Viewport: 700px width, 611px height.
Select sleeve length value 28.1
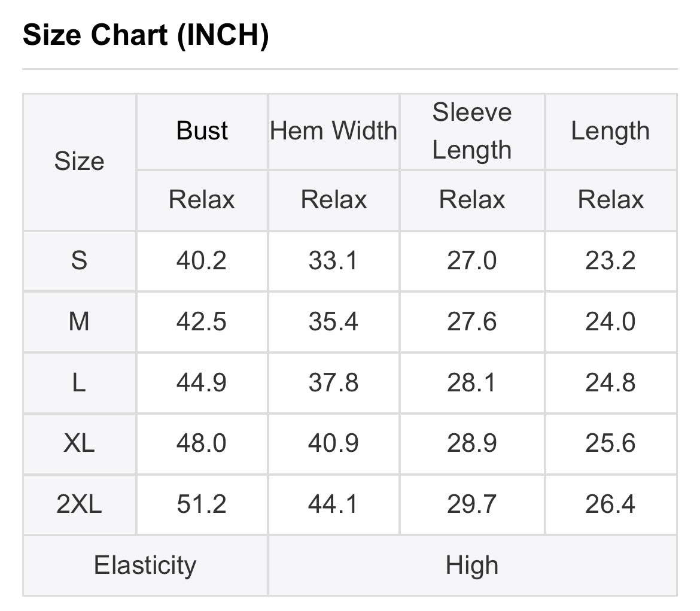(x=472, y=383)
